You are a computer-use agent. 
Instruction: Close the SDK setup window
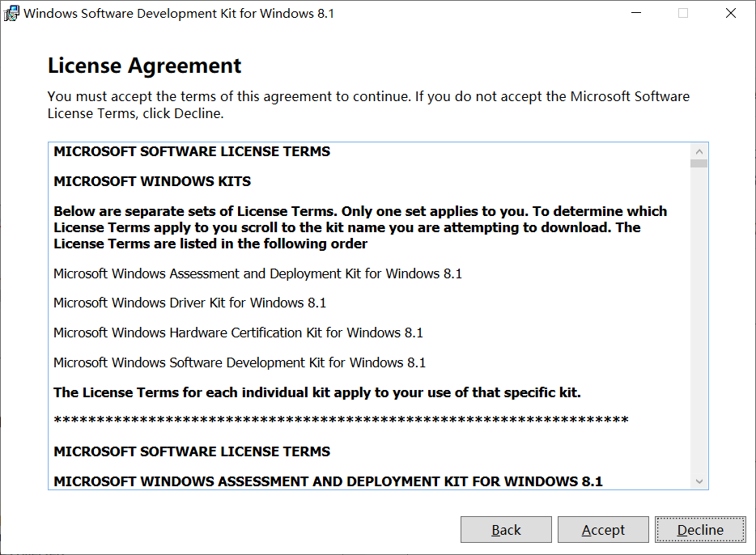pos(731,13)
